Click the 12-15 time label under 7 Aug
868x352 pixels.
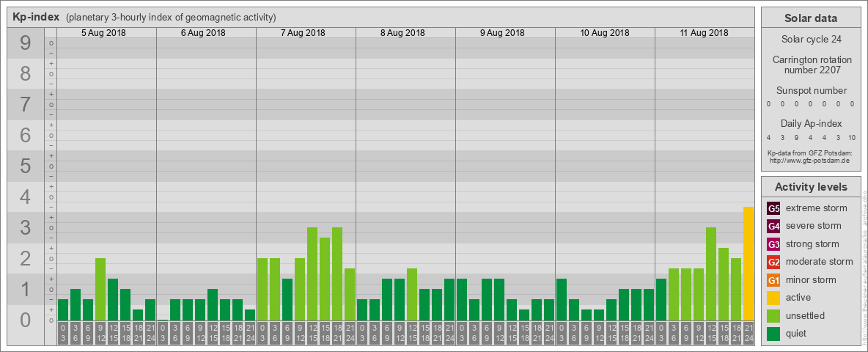click(312, 334)
